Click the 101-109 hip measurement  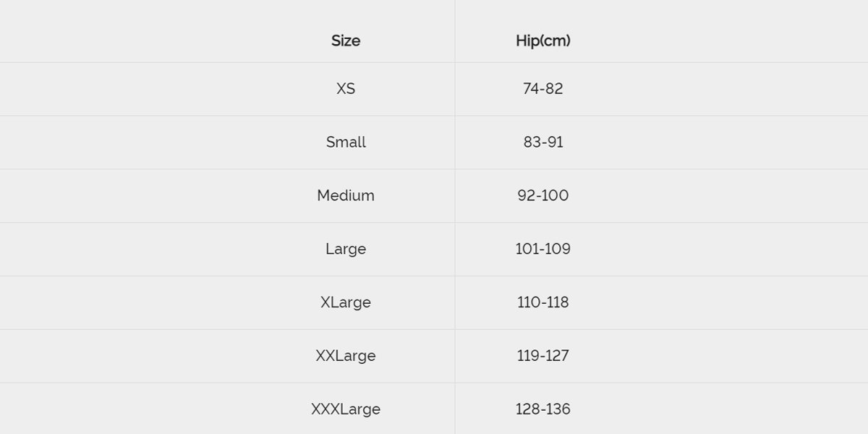[x=542, y=250]
